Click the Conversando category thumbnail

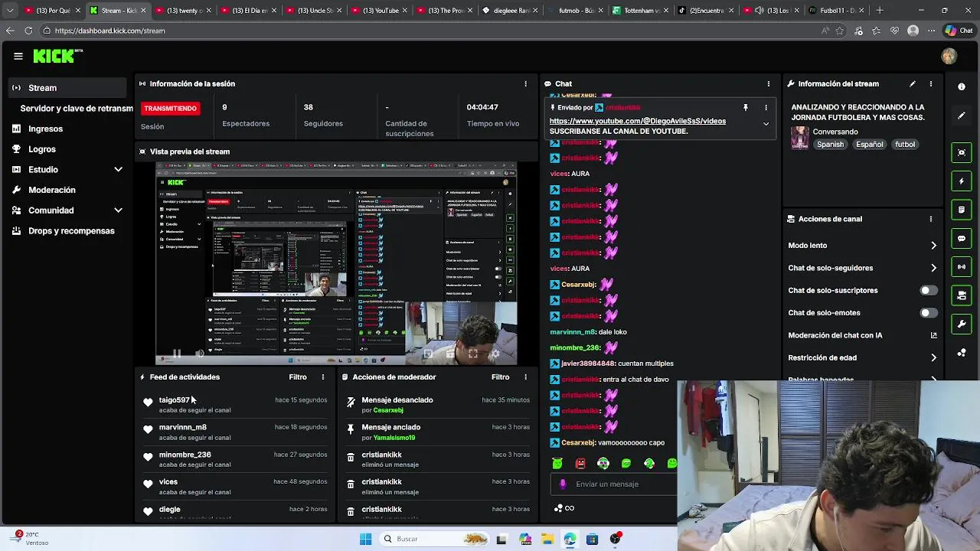coord(800,138)
